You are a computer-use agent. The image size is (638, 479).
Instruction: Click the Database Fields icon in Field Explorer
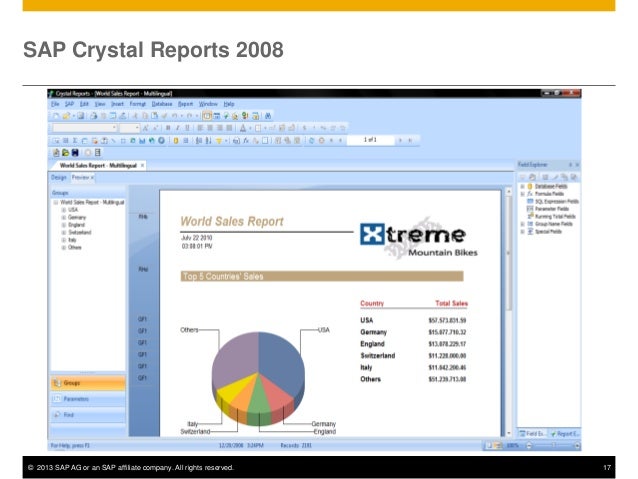tap(530, 186)
